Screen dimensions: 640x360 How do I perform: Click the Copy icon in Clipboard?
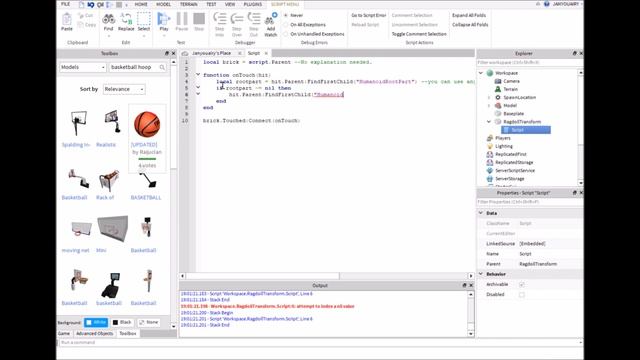click(81, 25)
